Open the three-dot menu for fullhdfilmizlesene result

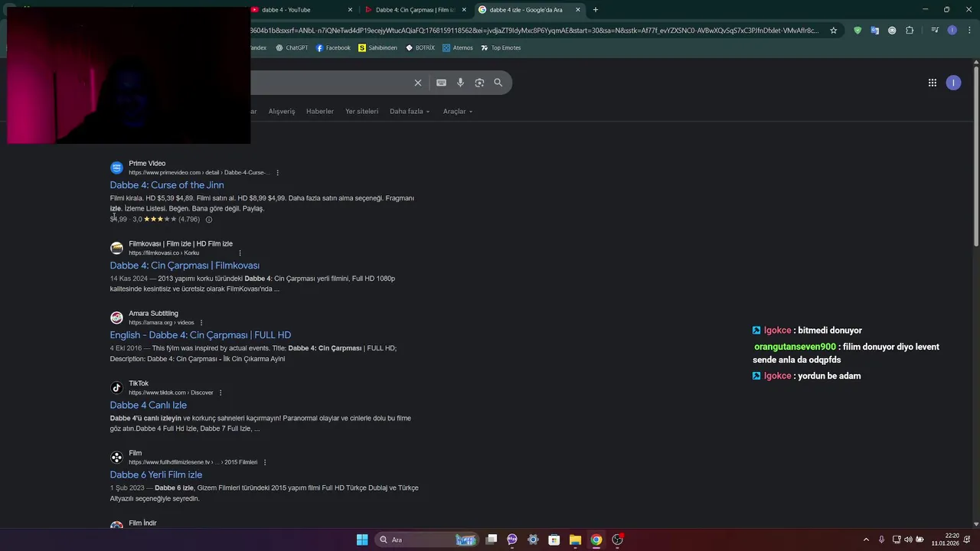pos(265,462)
